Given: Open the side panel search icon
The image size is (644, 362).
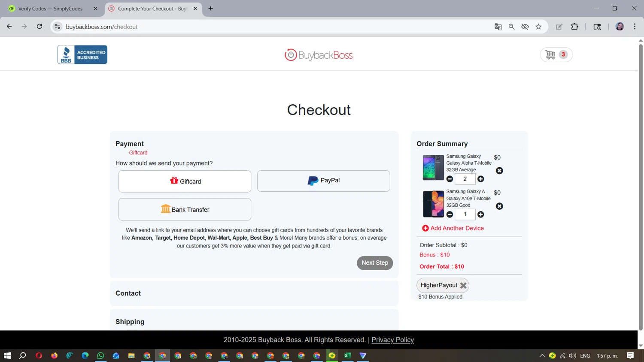Looking at the screenshot, I should tap(597, 27).
